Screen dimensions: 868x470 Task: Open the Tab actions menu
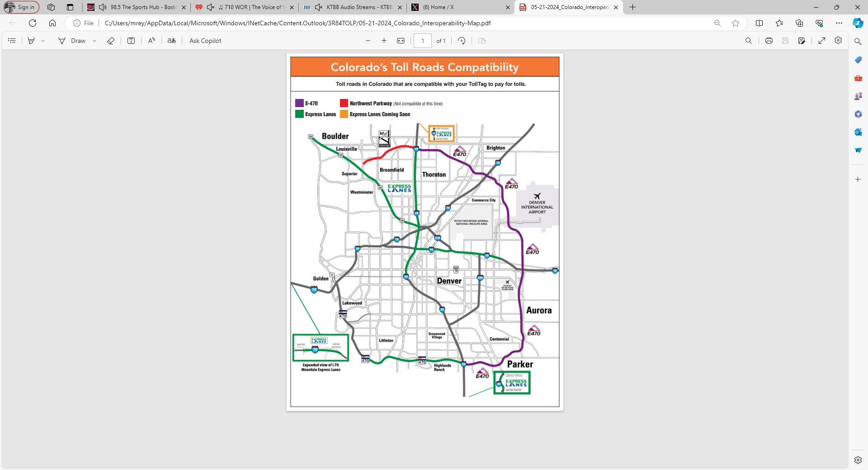pyautogui.click(x=70, y=7)
